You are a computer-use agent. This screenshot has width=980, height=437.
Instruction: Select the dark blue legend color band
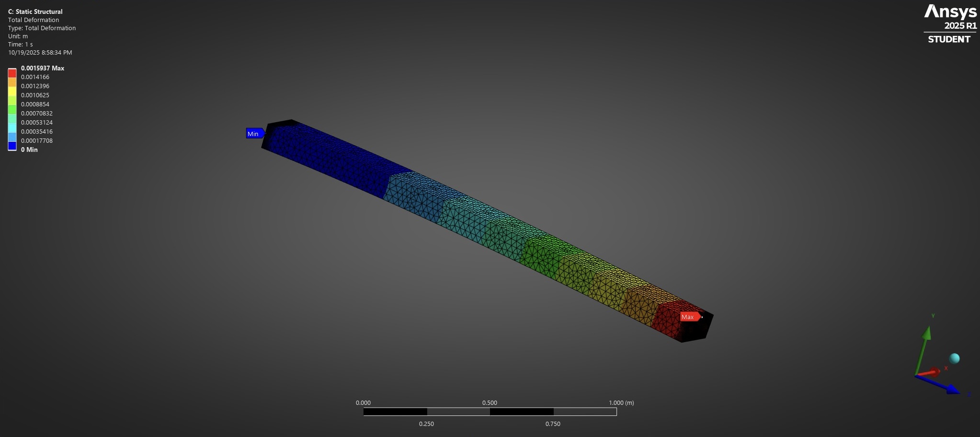pyautogui.click(x=12, y=146)
